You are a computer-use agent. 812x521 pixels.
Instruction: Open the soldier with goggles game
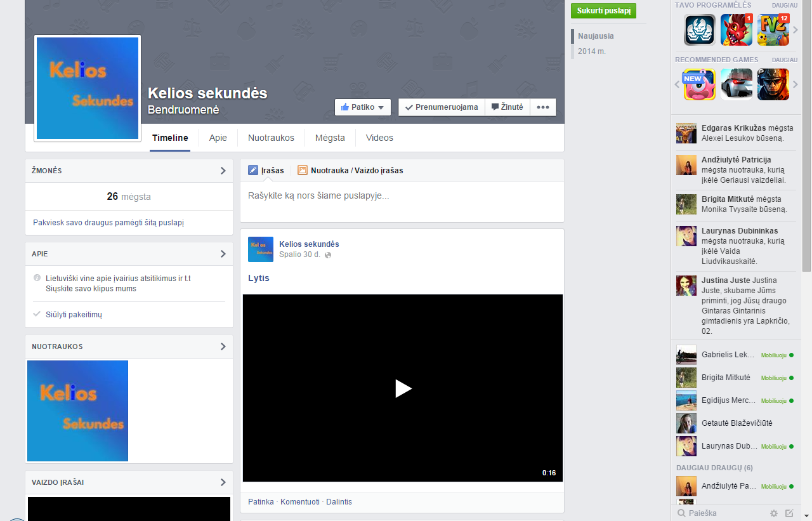pyautogui.click(x=773, y=84)
